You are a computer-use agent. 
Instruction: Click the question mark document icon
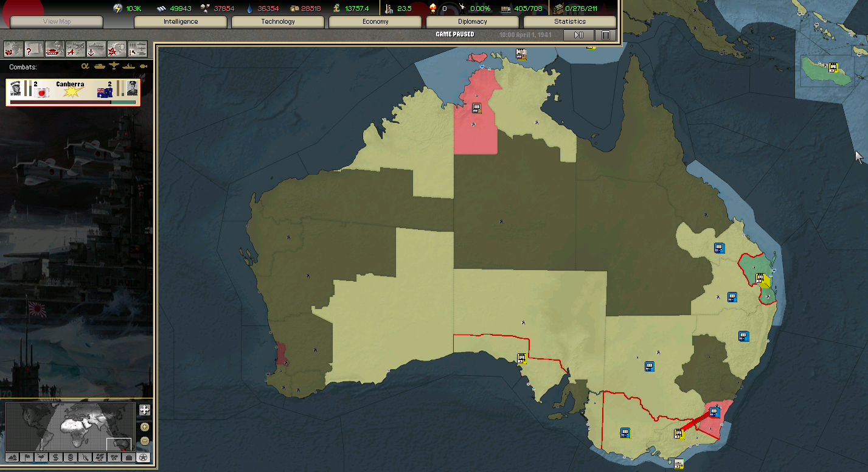[x=34, y=49]
